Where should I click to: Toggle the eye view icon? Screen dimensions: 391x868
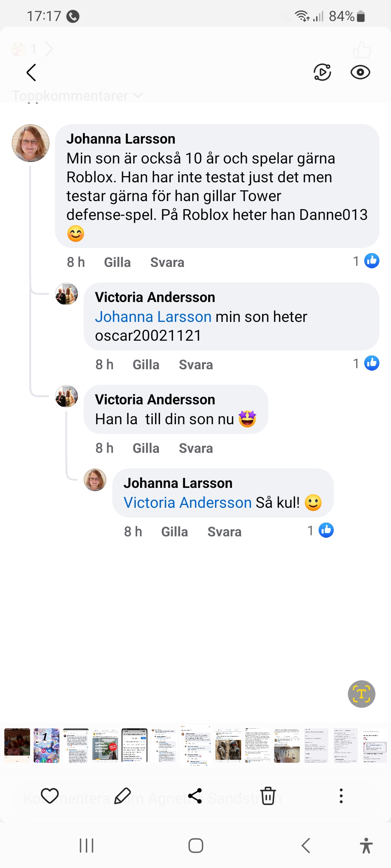coord(360,72)
